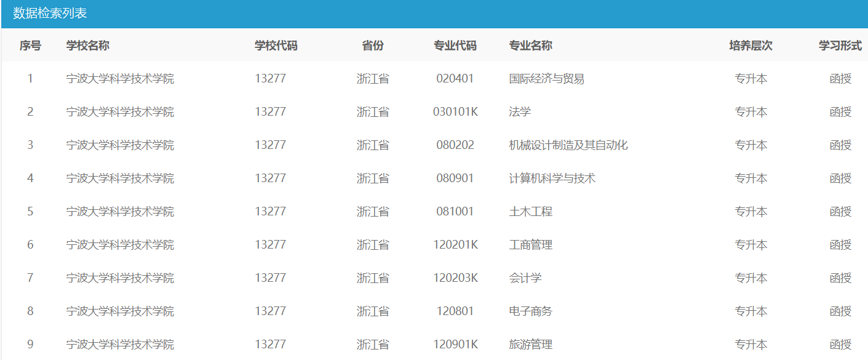Click major code 020401
This screenshot has height=360, width=868.
tap(455, 79)
